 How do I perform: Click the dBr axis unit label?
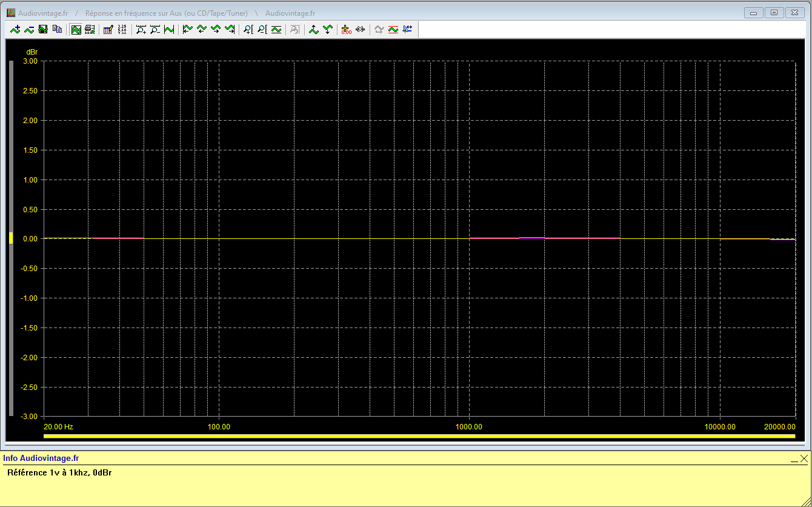(x=32, y=52)
